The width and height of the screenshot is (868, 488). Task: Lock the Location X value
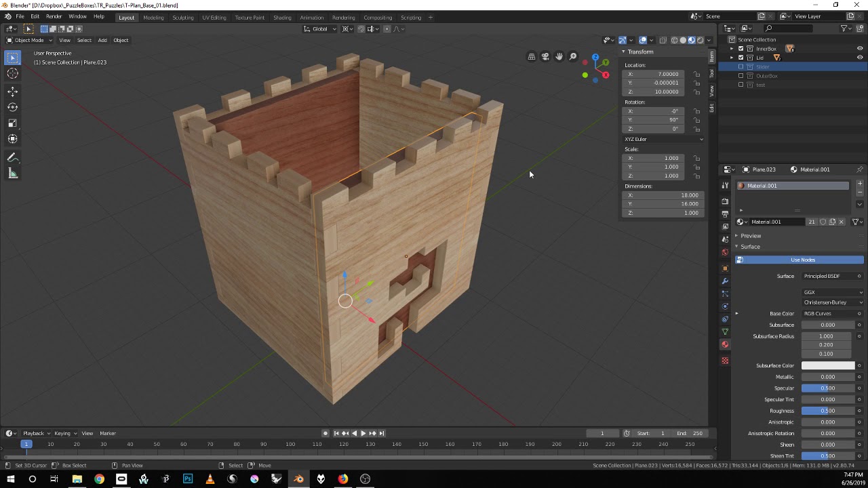coord(696,74)
